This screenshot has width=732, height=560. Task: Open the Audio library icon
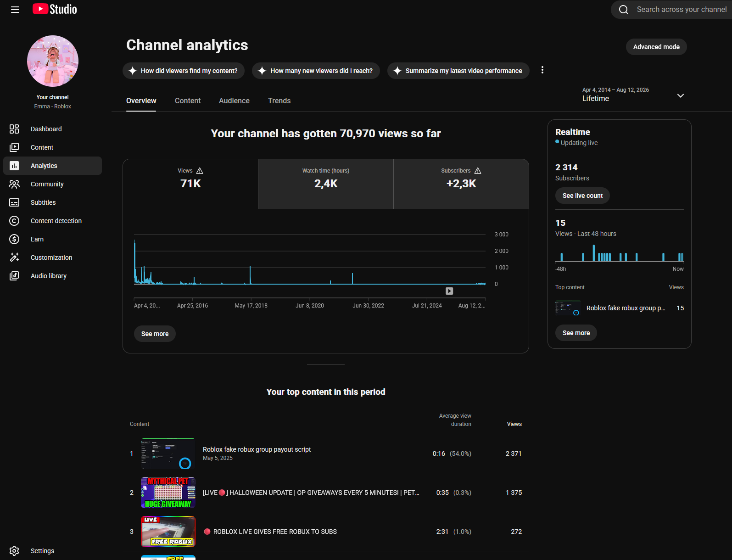click(14, 276)
